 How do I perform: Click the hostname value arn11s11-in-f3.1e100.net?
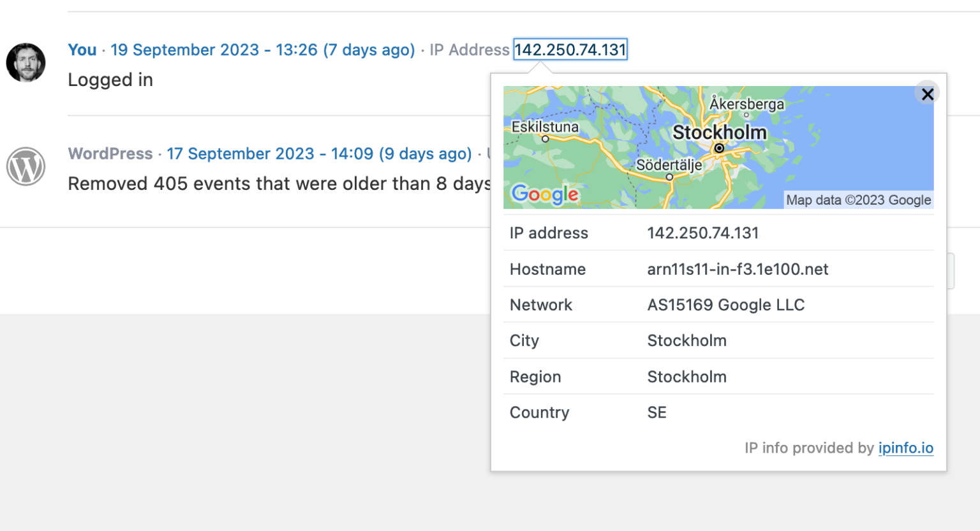(x=738, y=269)
